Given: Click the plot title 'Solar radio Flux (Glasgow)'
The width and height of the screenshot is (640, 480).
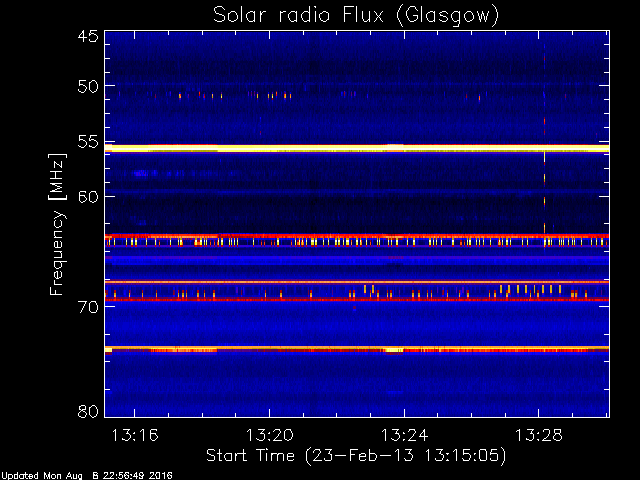Looking at the screenshot, I should click(356, 16).
